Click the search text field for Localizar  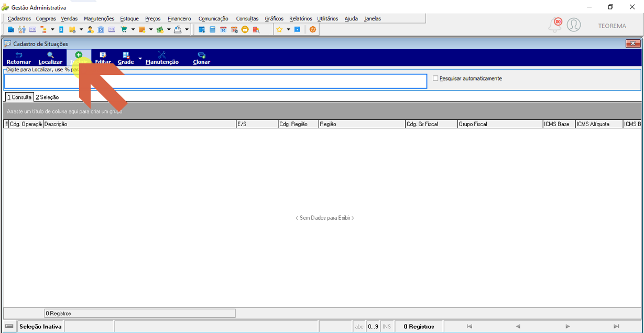[216, 81]
